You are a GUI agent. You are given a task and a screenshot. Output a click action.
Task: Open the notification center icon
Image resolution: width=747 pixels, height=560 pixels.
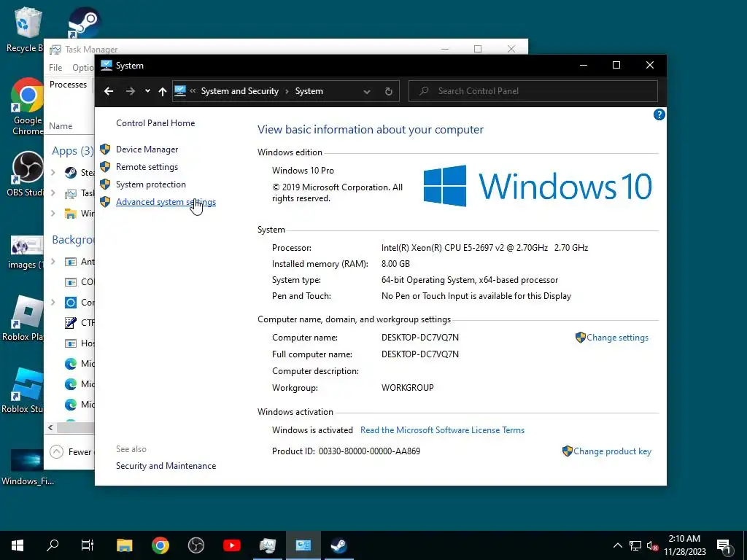[x=724, y=545]
